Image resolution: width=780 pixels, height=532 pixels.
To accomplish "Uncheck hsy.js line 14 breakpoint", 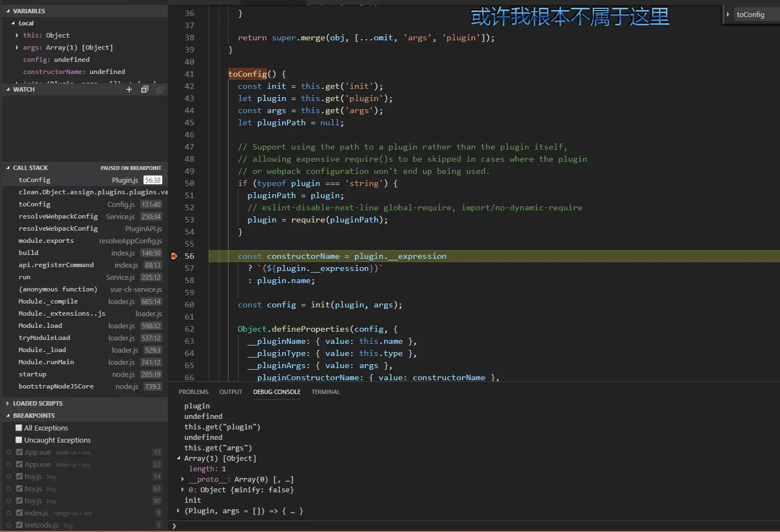I will pyautogui.click(x=19, y=477).
